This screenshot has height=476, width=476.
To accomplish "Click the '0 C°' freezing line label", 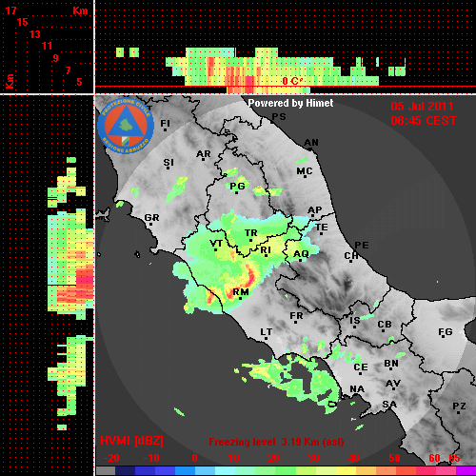I will click(x=292, y=81).
